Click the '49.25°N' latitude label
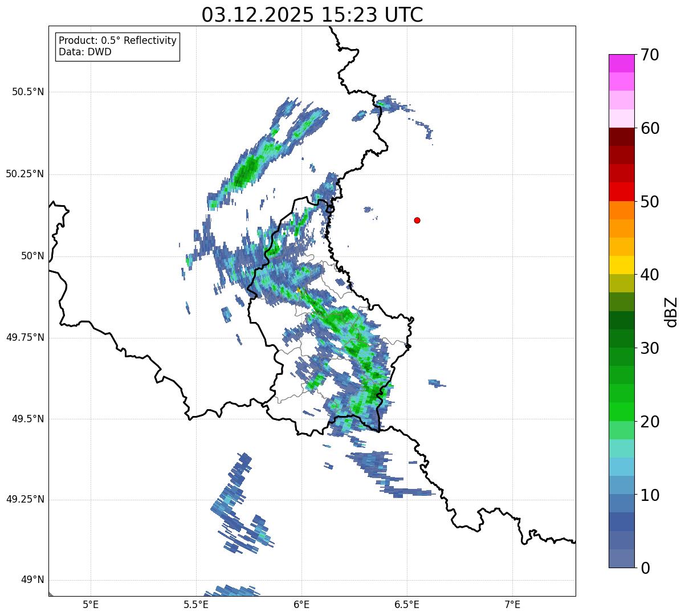 click(25, 499)
